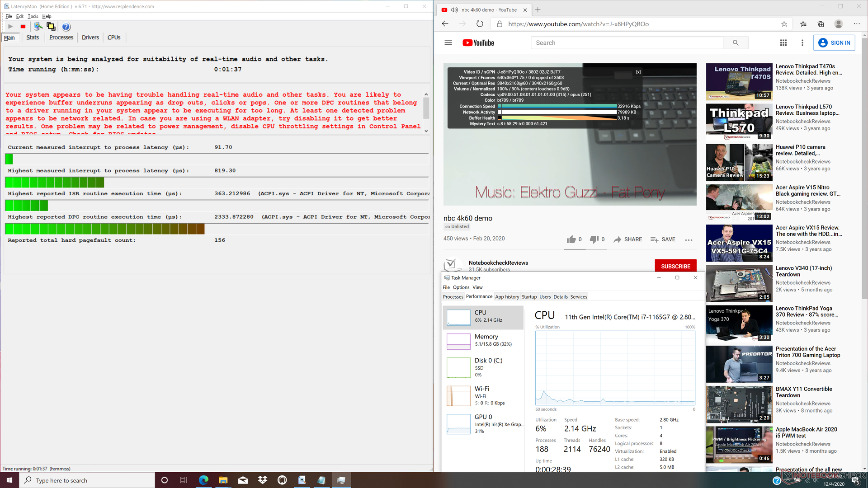
Task: Close the YouTube browser tab
Action: coord(525,10)
